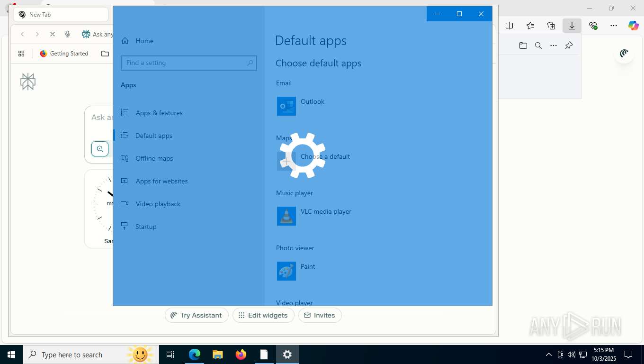Pin the Downloads panel
The image size is (644, 364).
[569, 45]
